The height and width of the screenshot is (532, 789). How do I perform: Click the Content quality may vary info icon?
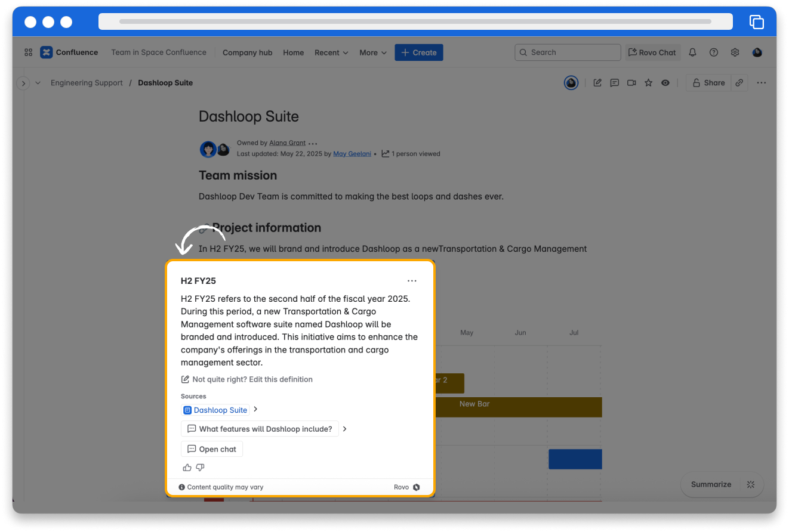pos(182,487)
